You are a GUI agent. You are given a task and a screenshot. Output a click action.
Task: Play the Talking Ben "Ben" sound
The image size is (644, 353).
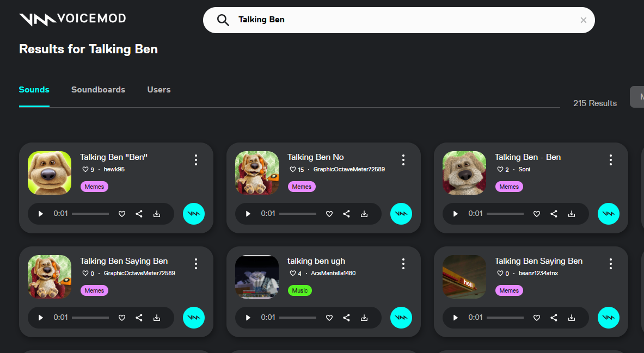[41, 214]
